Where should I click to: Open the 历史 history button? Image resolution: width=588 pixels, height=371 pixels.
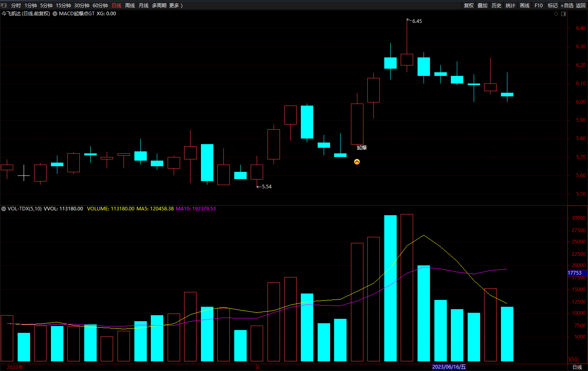click(x=497, y=6)
